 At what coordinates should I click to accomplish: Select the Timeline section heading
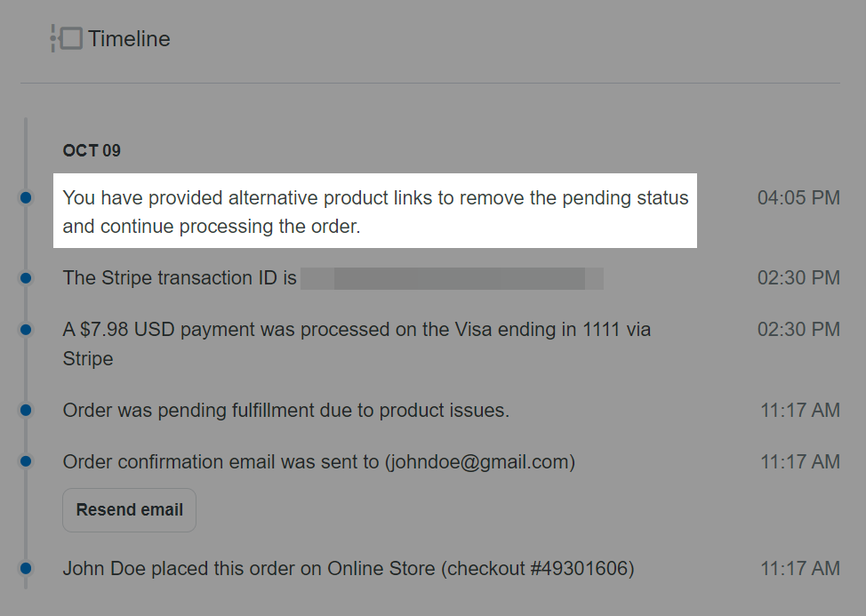click(129, 39)
